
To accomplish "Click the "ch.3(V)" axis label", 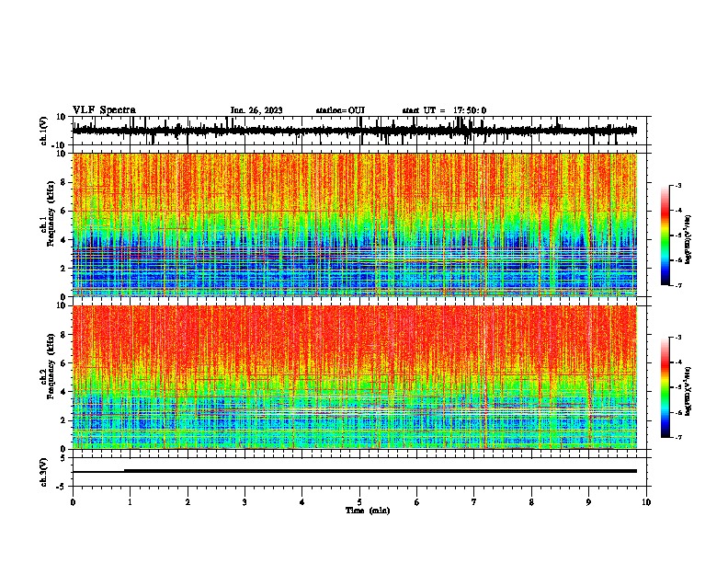I will (x=44, y=472).
